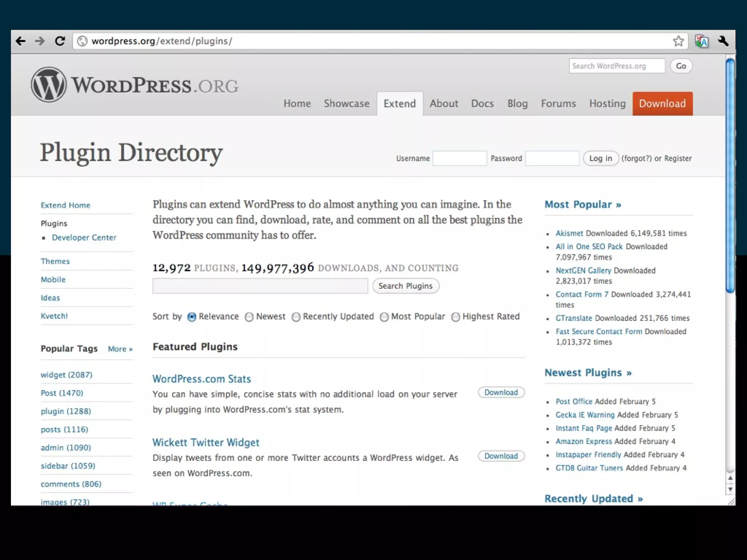The height and width of the screenshot is (560, 747).
Task: Click the vertical page scrollbar thumb
Action: pyautogui.click(x=730, y=175)
